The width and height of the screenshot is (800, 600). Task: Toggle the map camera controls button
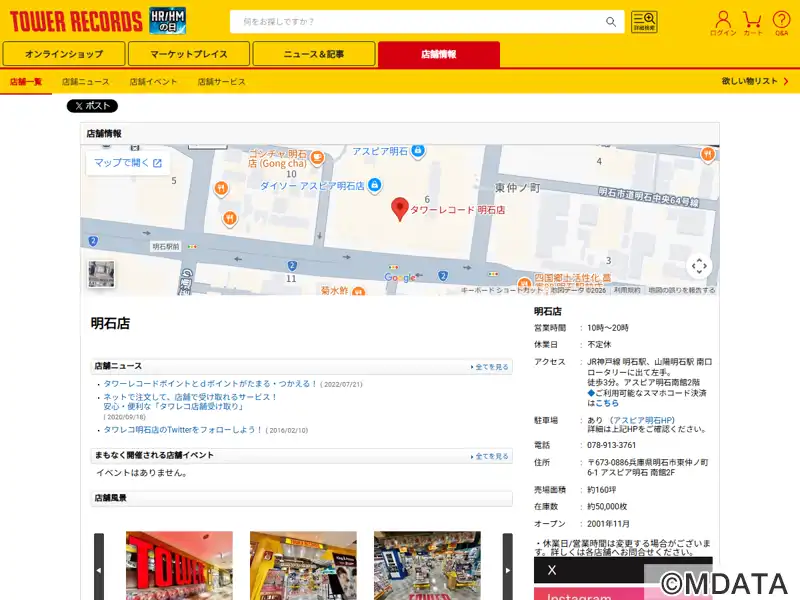[x=699, y=266]
